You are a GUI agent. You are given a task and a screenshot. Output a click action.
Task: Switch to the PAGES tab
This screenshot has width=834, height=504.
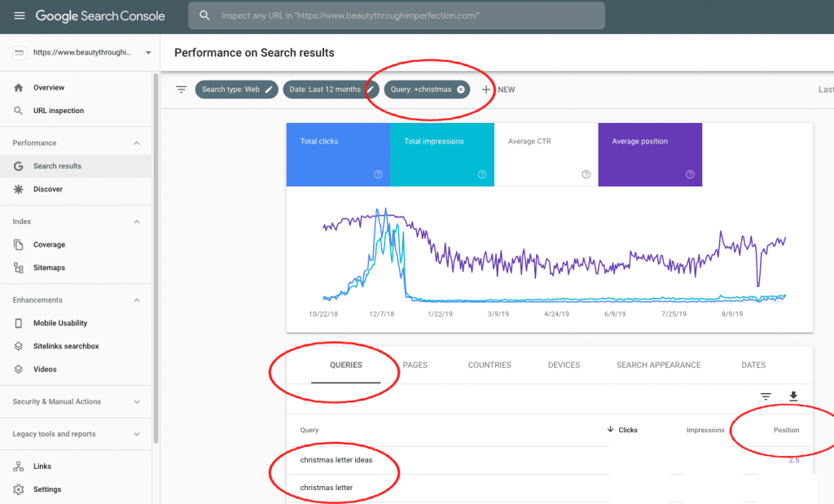coord(415,365)
